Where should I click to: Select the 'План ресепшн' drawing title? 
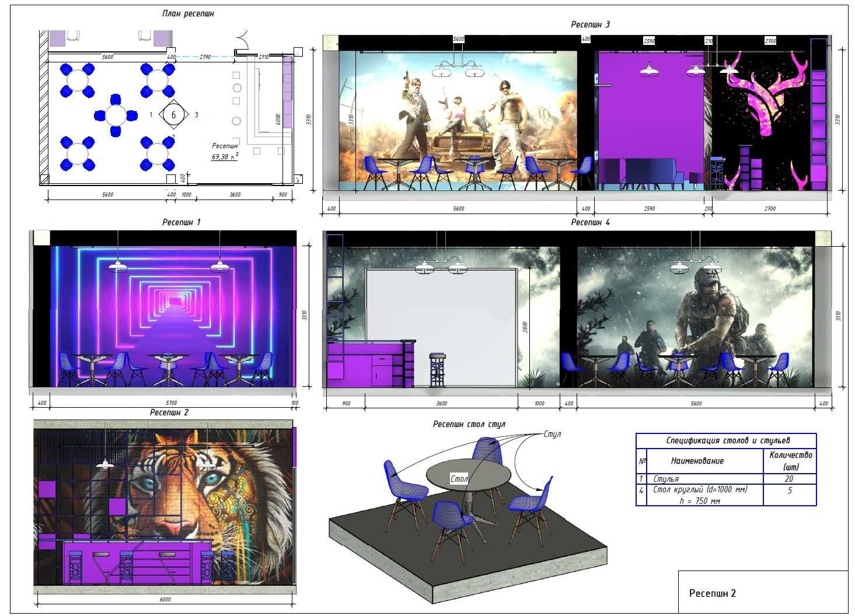click(x=188, y=13)
